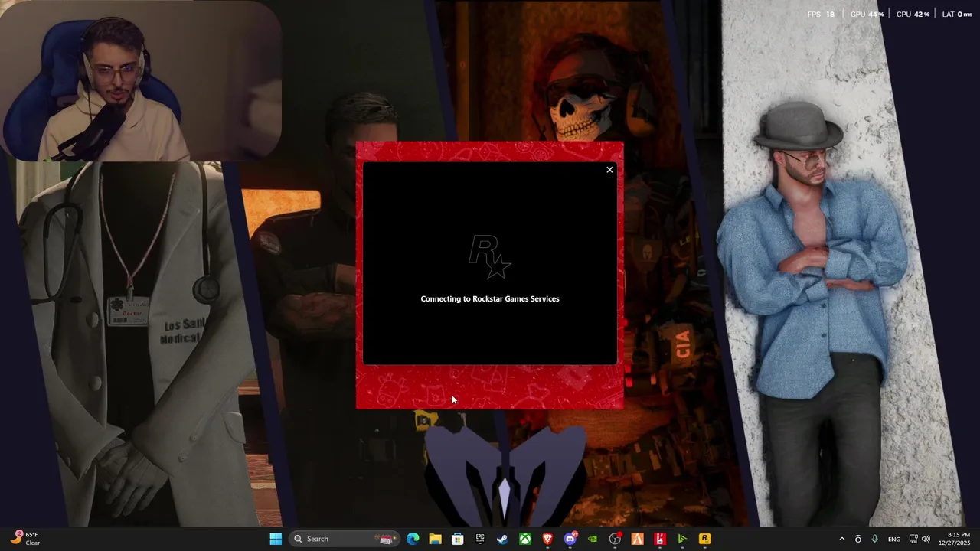Click the CPU 42% overlay readout
Image resolution: width=980 pixels, height=551 pixels.
(x=913, y=15)
